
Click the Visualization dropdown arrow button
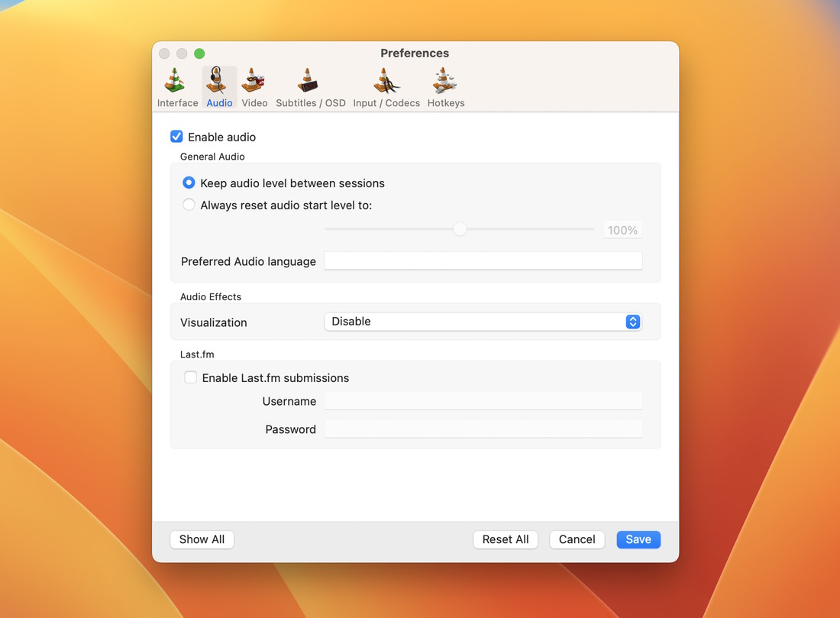point(632,322)
